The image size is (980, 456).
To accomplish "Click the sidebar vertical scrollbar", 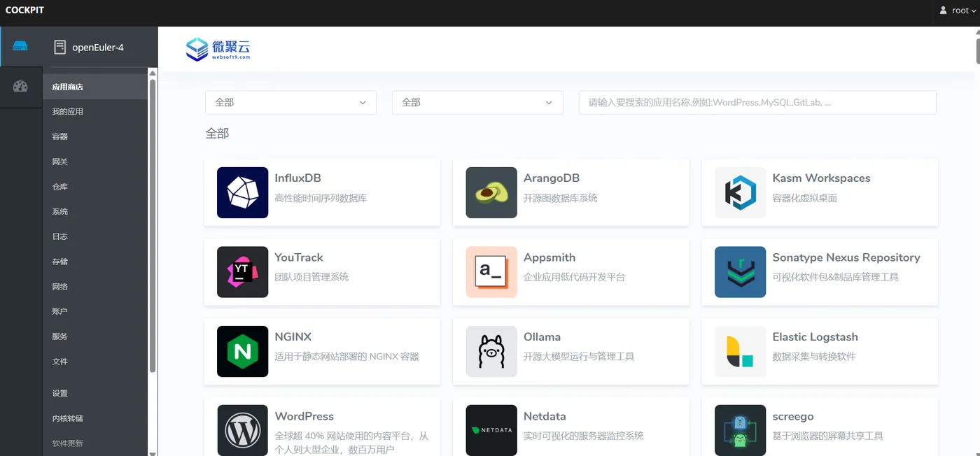I will [153, 225].
